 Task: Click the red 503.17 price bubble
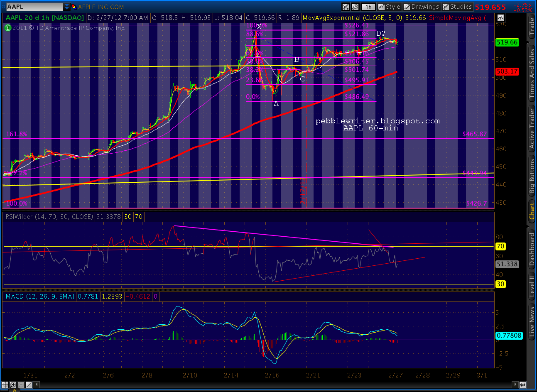[507, 71]
